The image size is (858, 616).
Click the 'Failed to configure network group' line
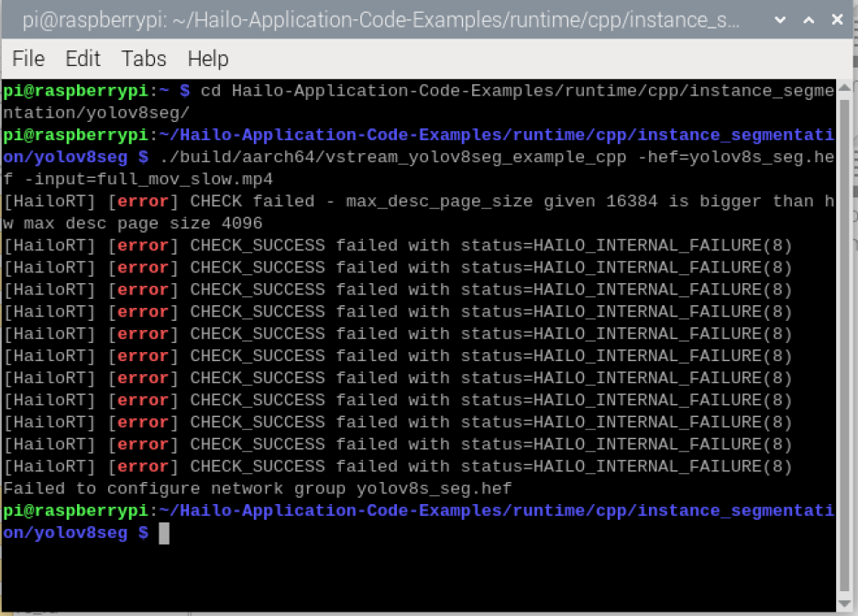click(x=257, y=489)
